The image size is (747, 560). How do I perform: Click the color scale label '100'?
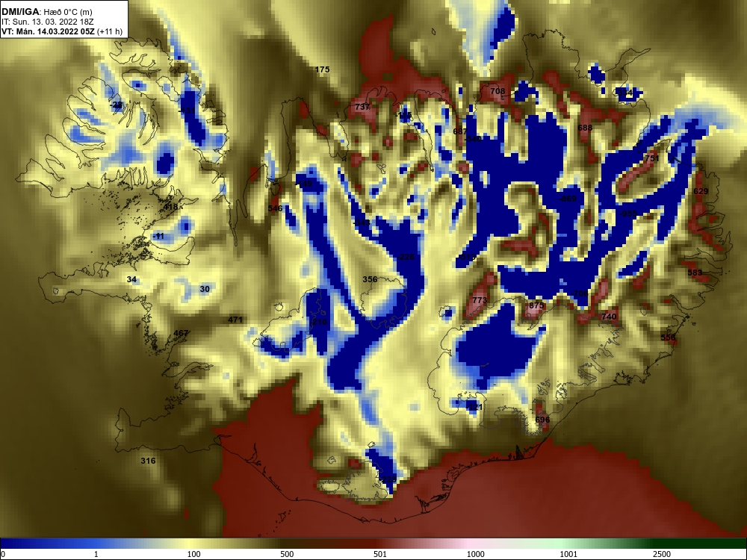193,554
